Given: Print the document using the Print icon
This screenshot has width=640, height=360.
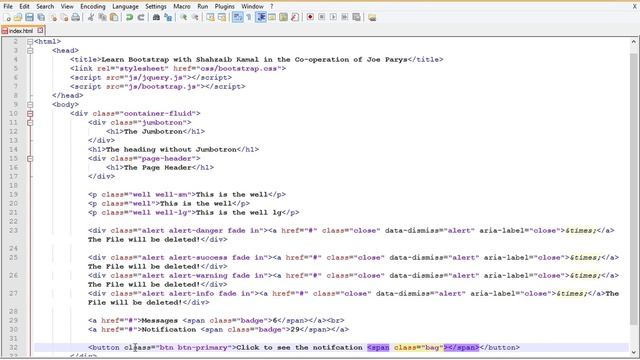Looking at the screenshot, I should (76, 17).
